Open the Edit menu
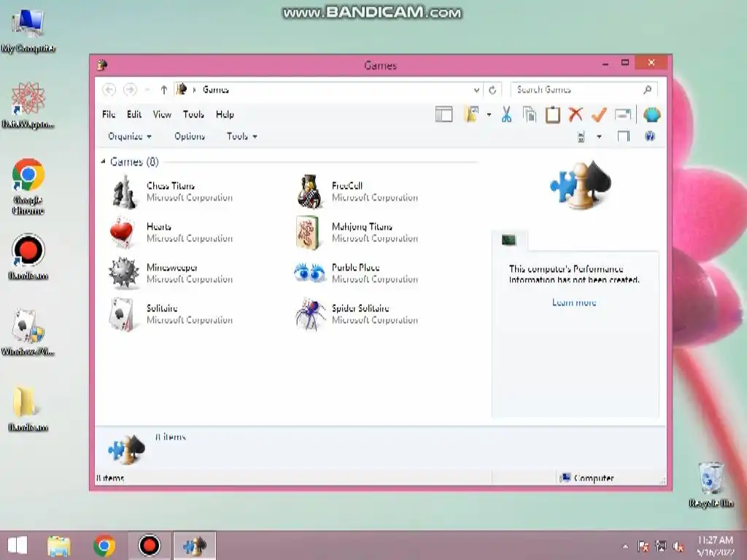 (x=134, y=114)
